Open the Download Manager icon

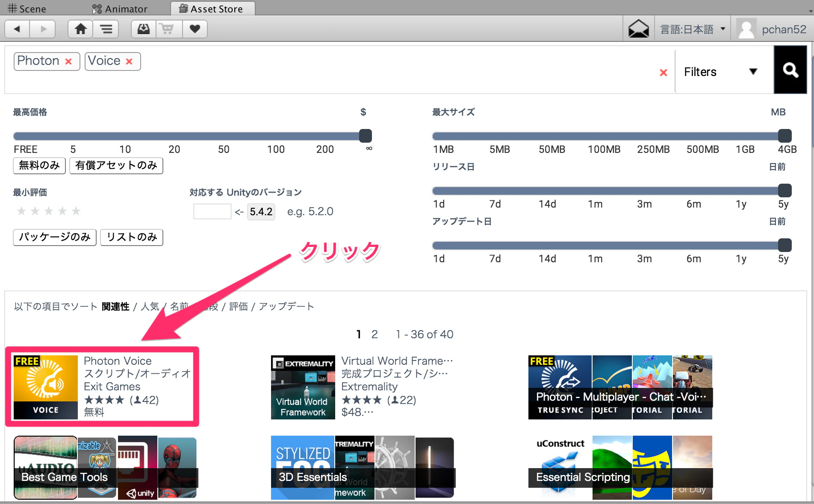coord(144,29)
